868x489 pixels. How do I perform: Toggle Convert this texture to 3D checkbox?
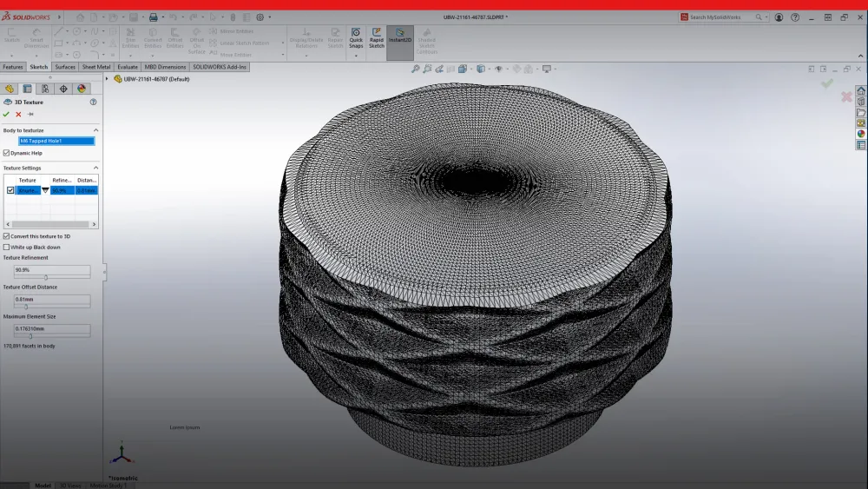7,236
